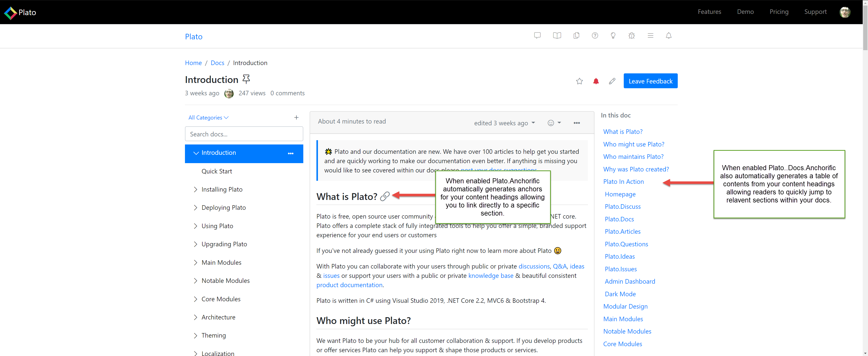The image size is (868, 356).
Task: Click the discussions link in article
Action: 534,266
